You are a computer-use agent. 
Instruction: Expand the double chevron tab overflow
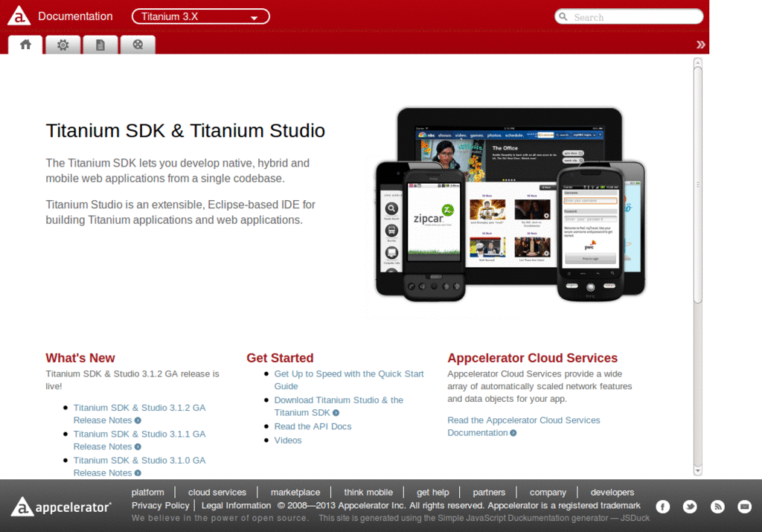click(700, 45)
